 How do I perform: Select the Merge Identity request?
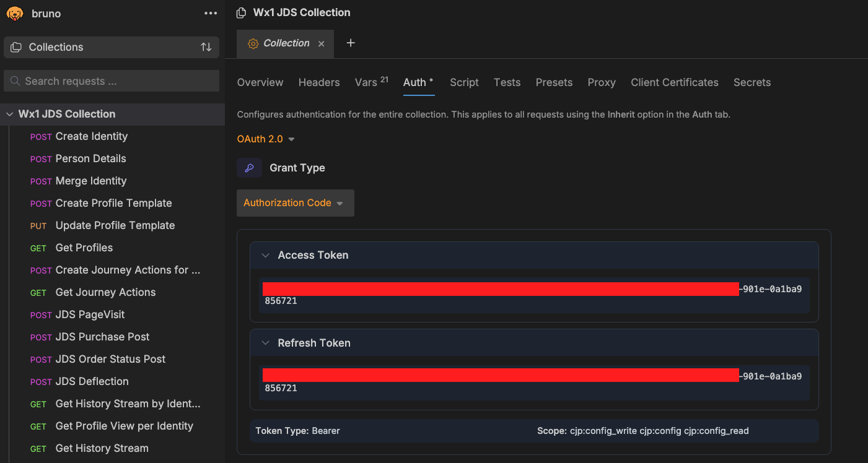tap(112, 181)
